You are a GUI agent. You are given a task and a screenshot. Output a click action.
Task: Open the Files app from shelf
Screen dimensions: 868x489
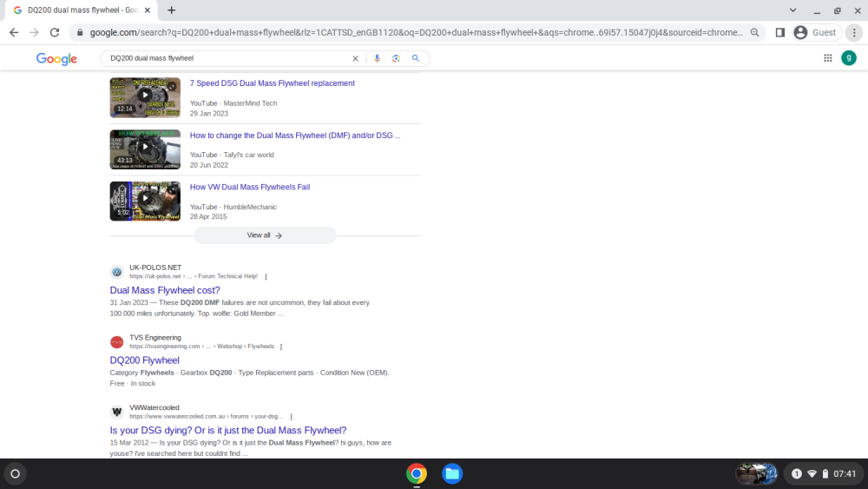(x=452, y=473)
